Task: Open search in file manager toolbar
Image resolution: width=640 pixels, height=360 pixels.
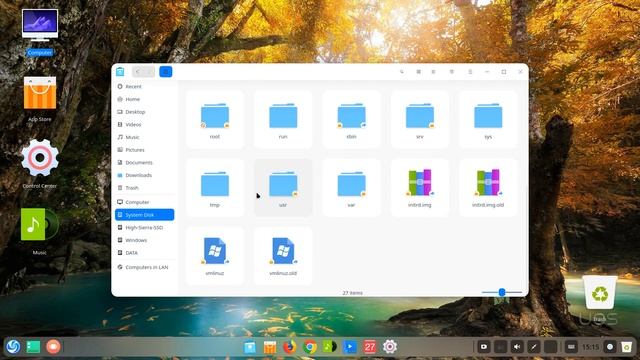Action: tap(402, 72)
